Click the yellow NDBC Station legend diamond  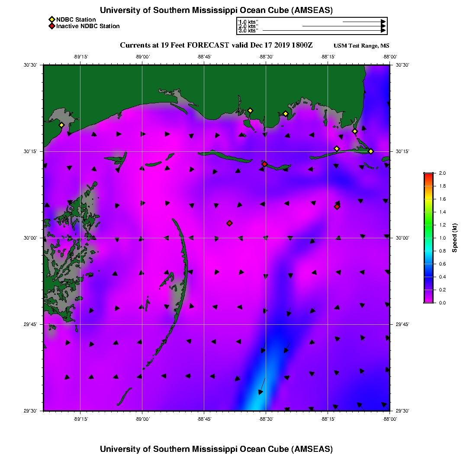pos(51,19)
